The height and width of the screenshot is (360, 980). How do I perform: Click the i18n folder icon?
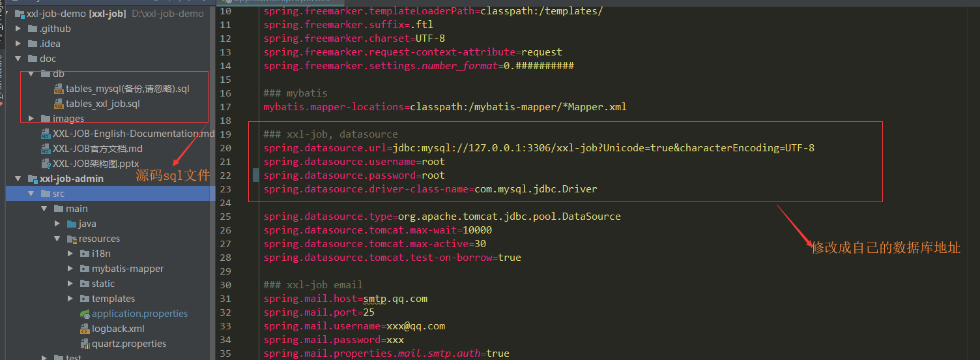coord(85,254)
